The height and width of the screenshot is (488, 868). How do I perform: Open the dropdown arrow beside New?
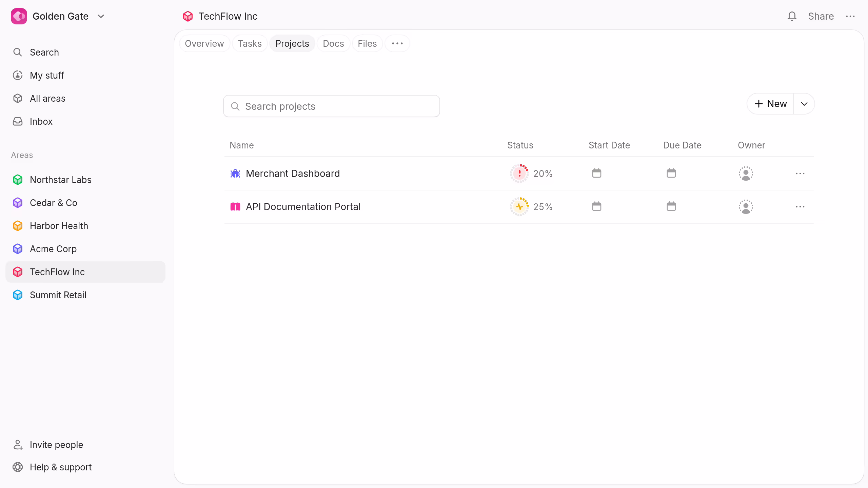coord(804,104)
